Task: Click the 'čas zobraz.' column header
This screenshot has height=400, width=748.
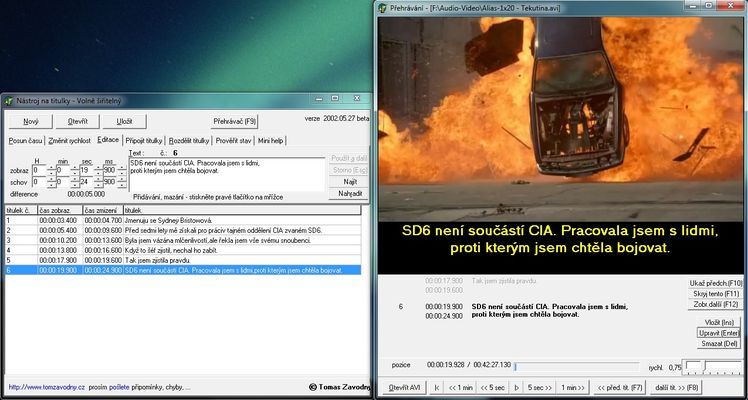Action: 60,210
